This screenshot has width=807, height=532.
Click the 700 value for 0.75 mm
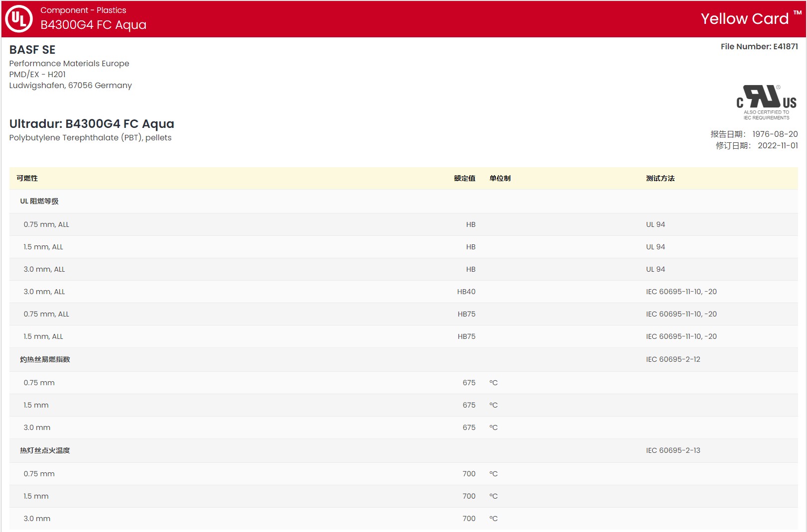469,474
